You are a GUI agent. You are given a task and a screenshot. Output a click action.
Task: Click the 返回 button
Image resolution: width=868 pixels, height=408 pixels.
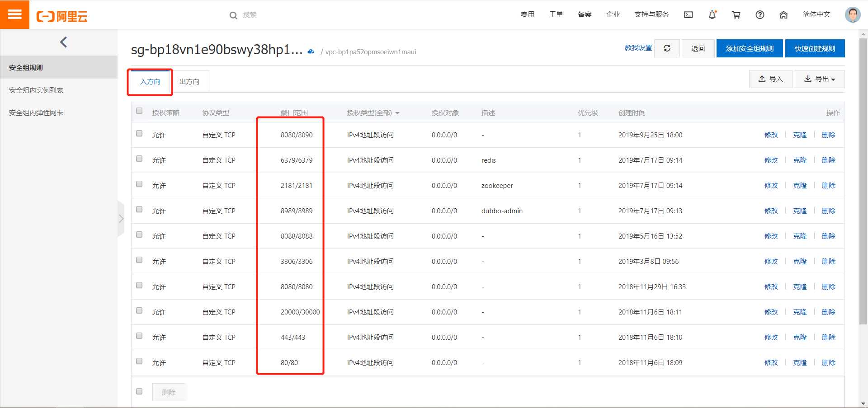click(x=698, y=48)
